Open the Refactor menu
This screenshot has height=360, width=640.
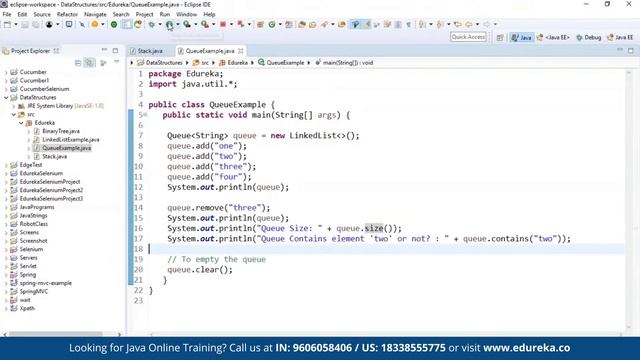pos(67,14)
